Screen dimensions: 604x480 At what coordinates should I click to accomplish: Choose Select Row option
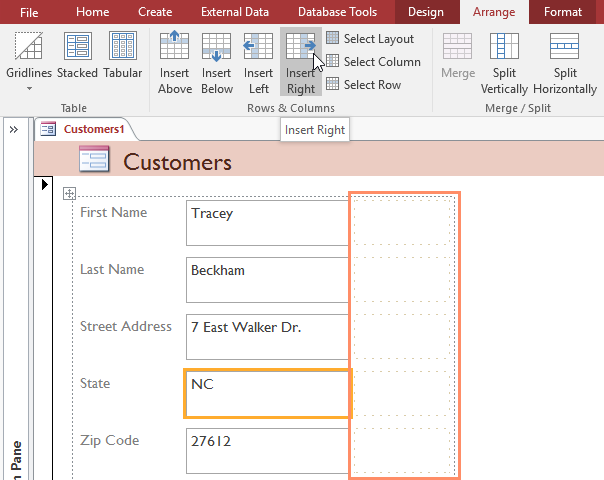[363, 84]
